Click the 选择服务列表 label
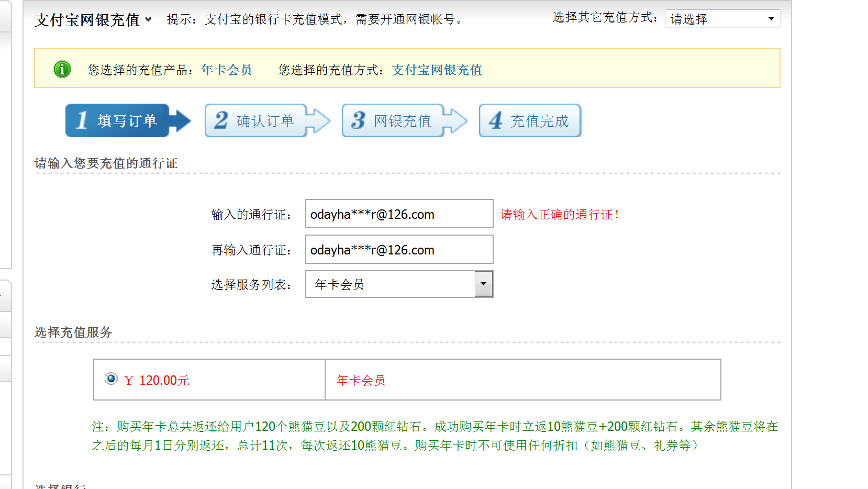 tap(251, 284)
